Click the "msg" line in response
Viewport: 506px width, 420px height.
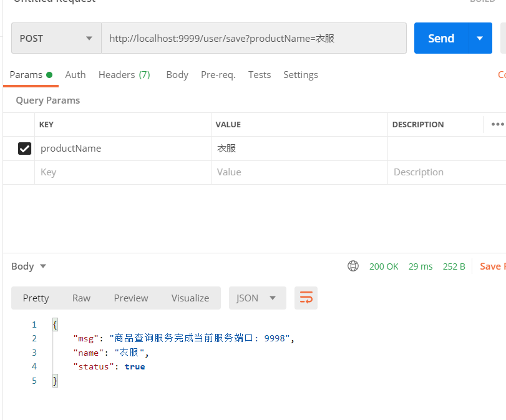[x=183, y=338]
